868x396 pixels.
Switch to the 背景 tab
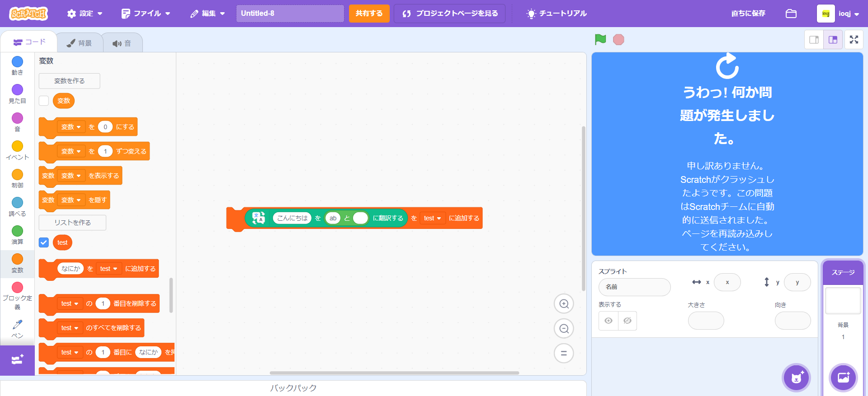click(x=80, y=43)
